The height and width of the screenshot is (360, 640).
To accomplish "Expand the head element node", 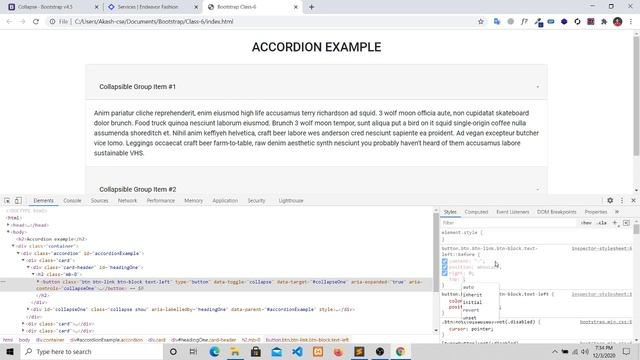I will pyautogui.click(x=8, y=225).
